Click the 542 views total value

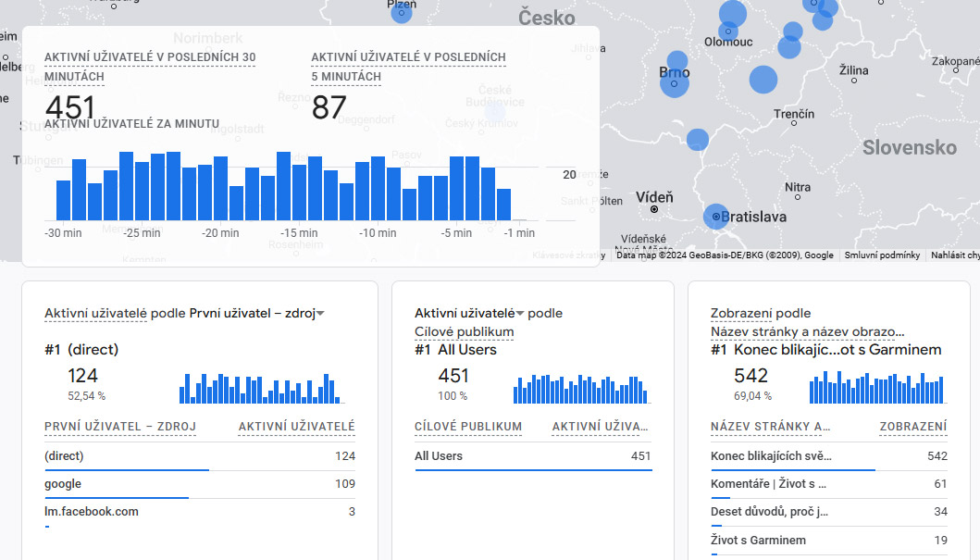(751, 376)
